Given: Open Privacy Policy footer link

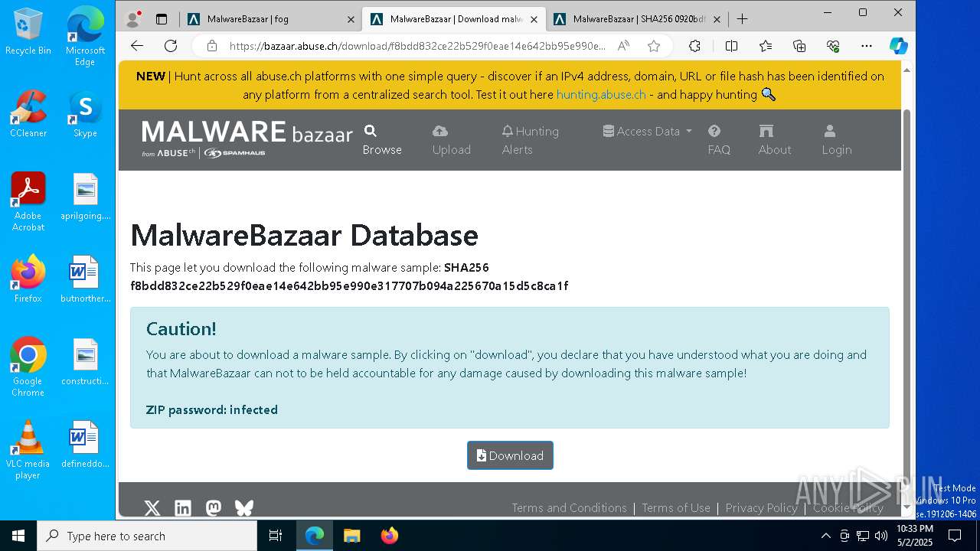Looking at the screenshot, I should [x=761, y=508].
